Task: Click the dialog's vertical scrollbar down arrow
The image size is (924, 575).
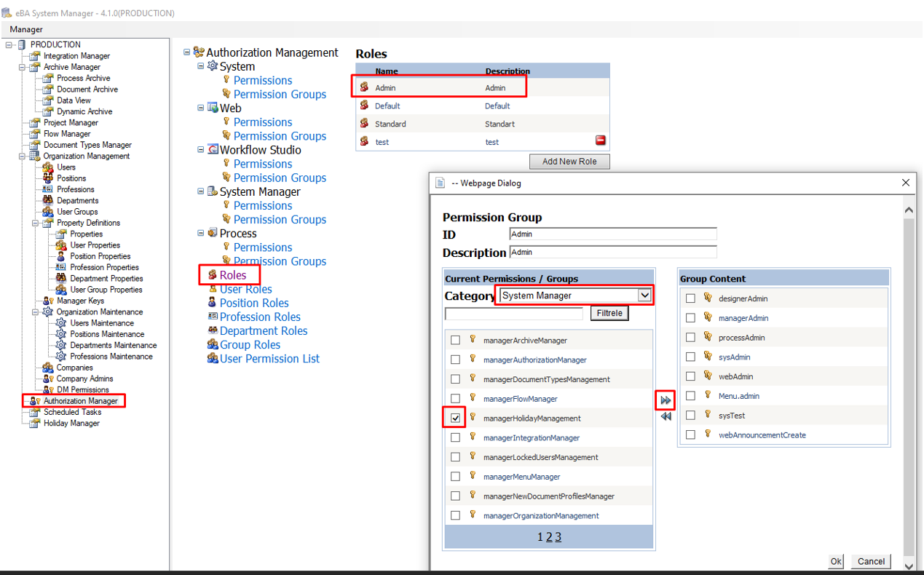Action: (909, 565)
